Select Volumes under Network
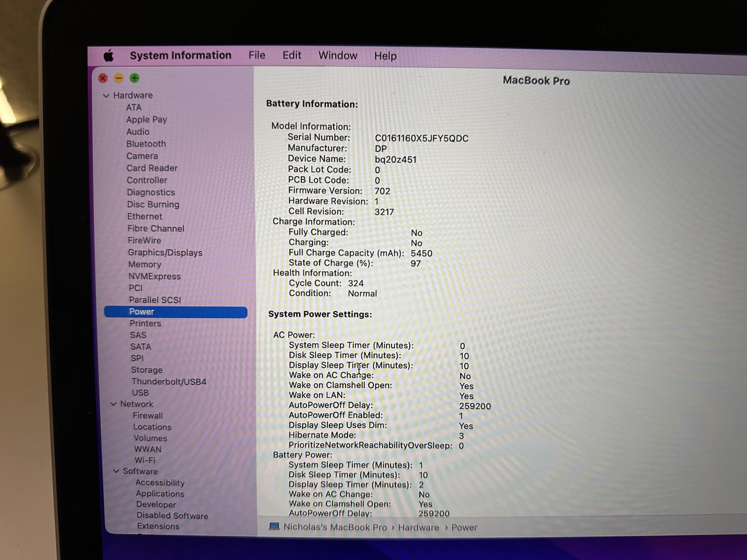 pos(150,438)
